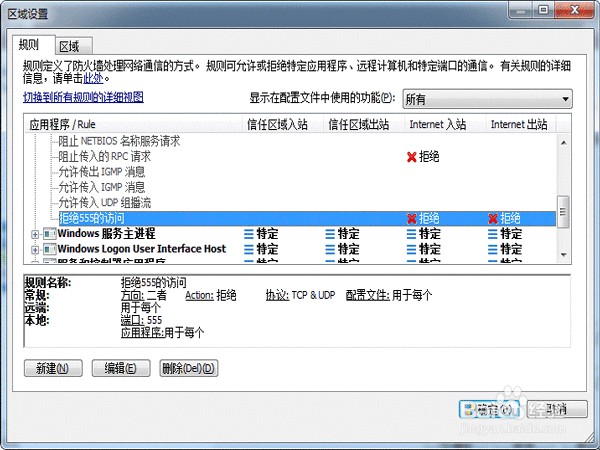Select rule 允许传出 IGMP 消息
This screenshot has height=450, width=600.
click(x=102, y=172)
